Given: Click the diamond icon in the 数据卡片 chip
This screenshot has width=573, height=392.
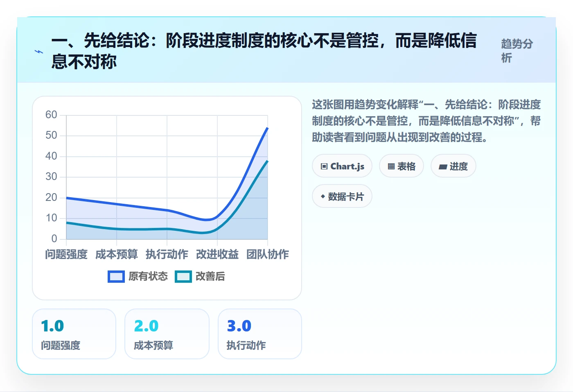Looking at the screenshot, I should point(323,196).
